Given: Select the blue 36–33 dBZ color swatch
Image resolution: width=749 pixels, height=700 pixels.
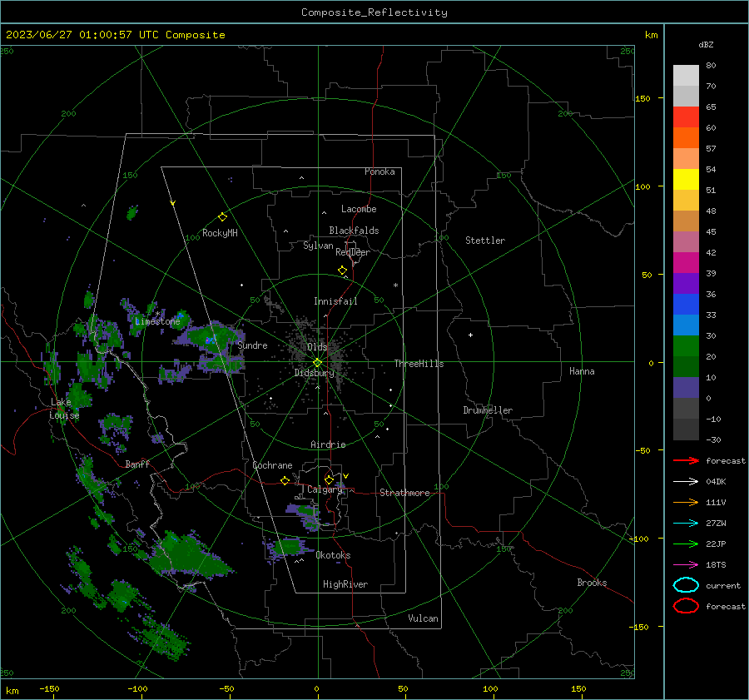Looking at the screenshot, I should (x=686, y=305).
